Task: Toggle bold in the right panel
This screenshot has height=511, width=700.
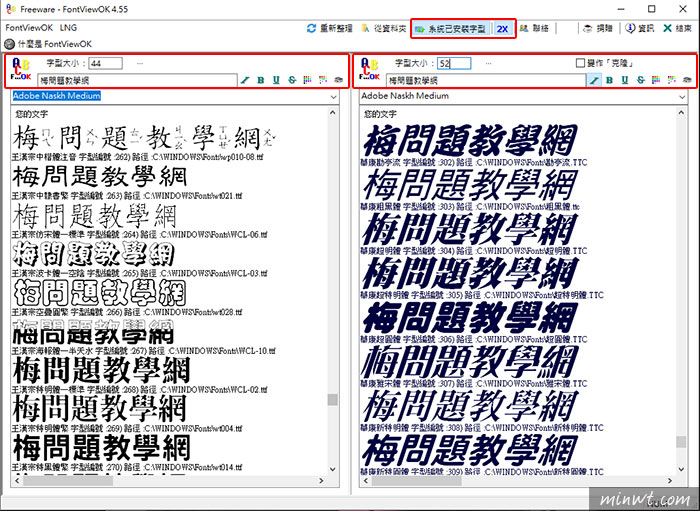Action: pyautogui.click(x=609, y=80)
